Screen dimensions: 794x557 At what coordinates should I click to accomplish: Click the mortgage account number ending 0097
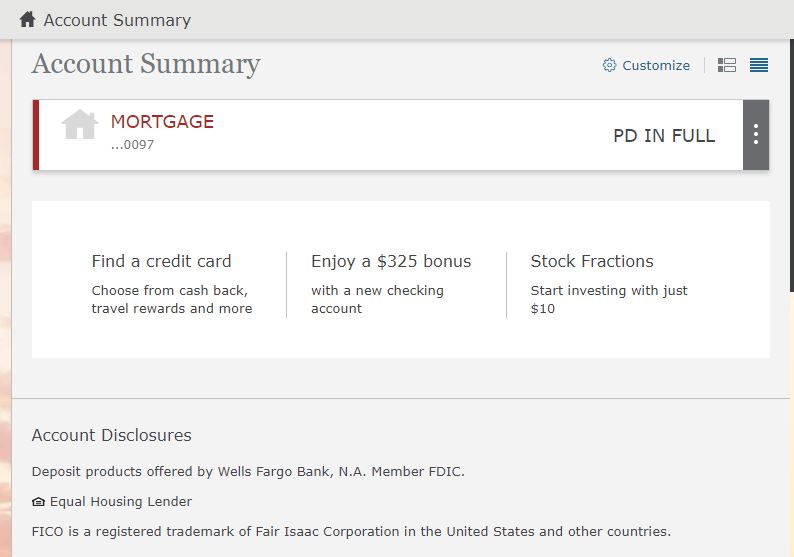pyautogui.click(x=132, y=145)
